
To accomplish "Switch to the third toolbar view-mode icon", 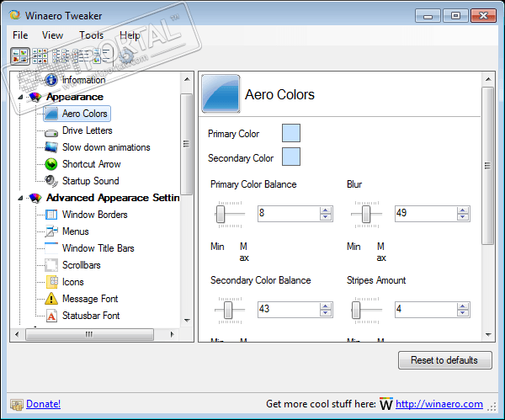I will pyautogui.click(x=61, y=56).
